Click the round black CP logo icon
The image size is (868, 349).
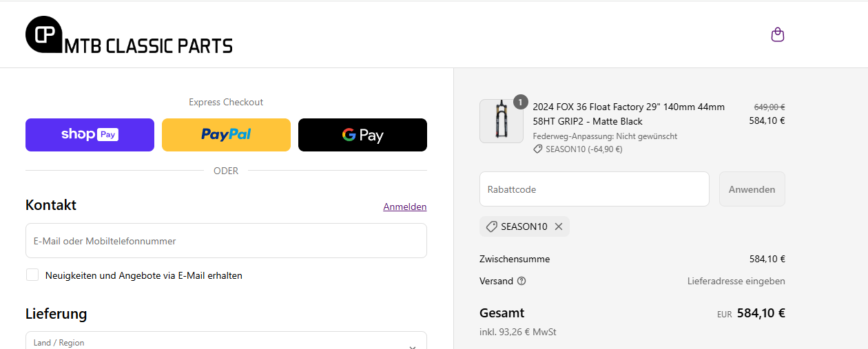click(x=43, y=34)
